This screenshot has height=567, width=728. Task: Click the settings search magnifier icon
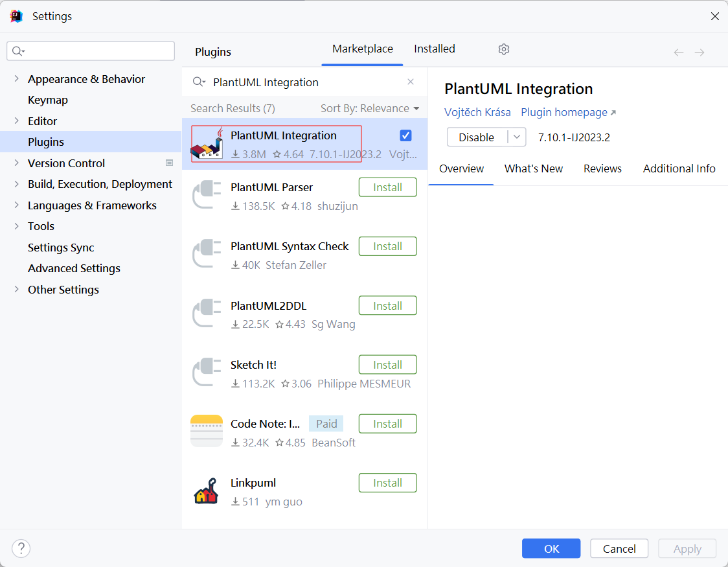click(x=18, y=51)
